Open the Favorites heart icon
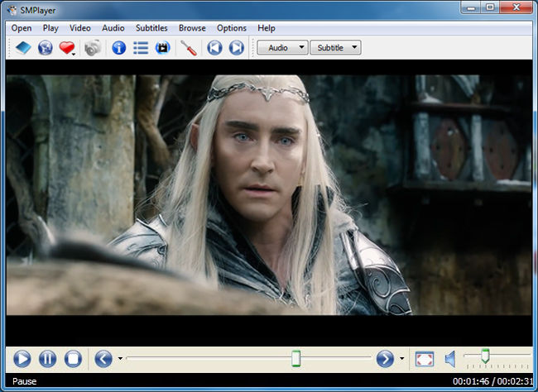This screenshot has height=392, width=538. click(x=67, y=48)
